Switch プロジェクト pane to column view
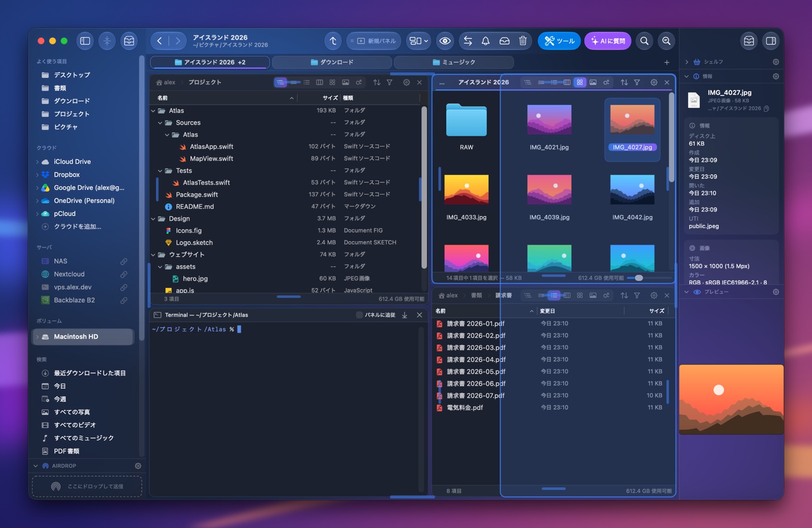The height and width of the screenshot is (528, 812). pos(320,82)
